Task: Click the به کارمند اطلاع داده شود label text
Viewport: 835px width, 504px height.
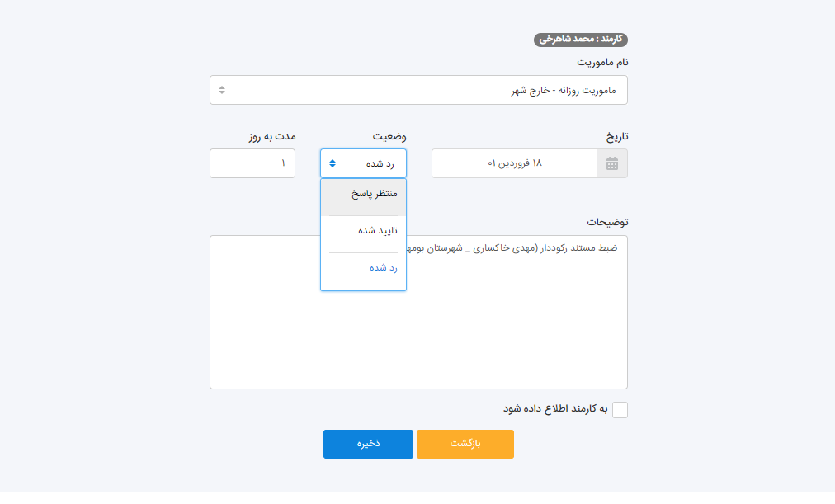Action: click(x=554, y=408)
